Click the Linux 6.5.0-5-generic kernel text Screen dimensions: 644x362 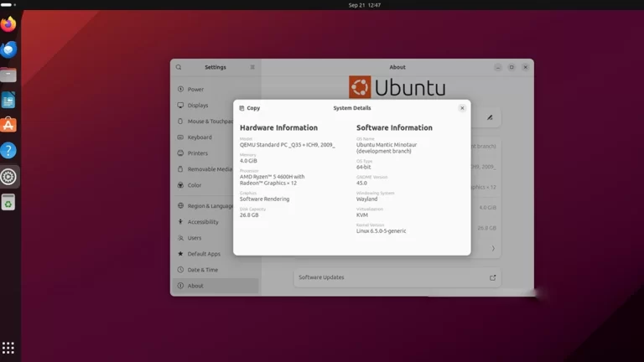(382, 231)
